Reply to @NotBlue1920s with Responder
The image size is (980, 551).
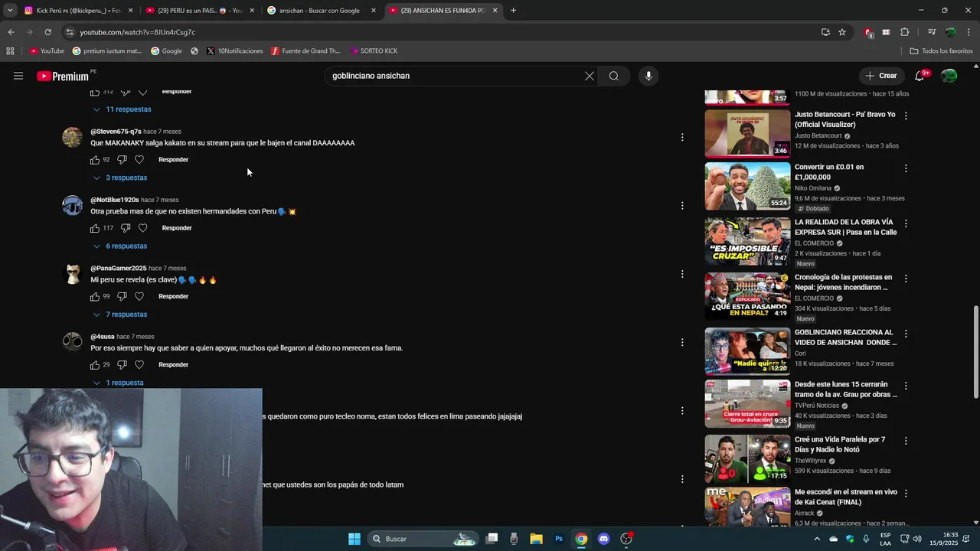pyautogui.click(x=177, y=228)
